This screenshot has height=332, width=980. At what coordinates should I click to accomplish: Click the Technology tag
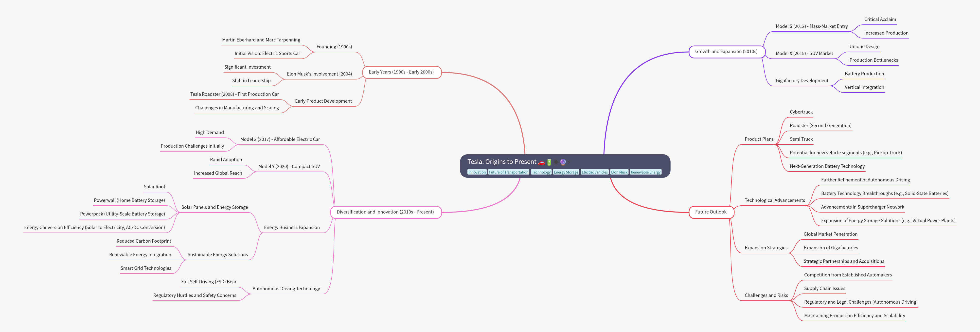(x=541, y=172)
